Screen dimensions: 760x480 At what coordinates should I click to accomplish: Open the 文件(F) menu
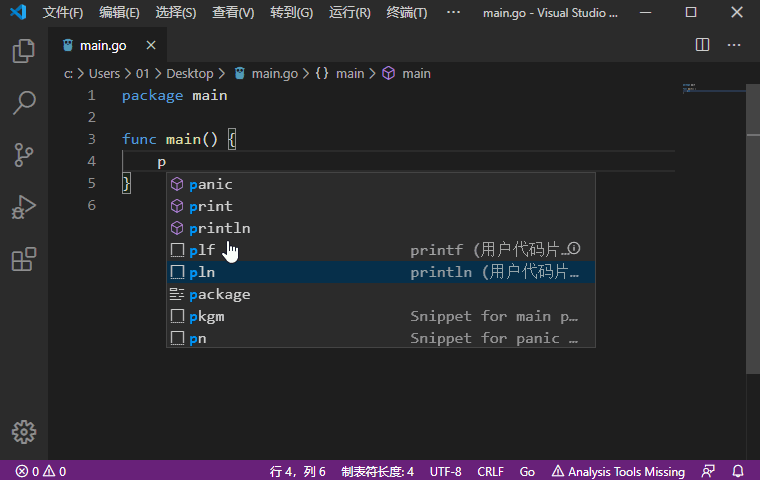click(x=63, y=13)
